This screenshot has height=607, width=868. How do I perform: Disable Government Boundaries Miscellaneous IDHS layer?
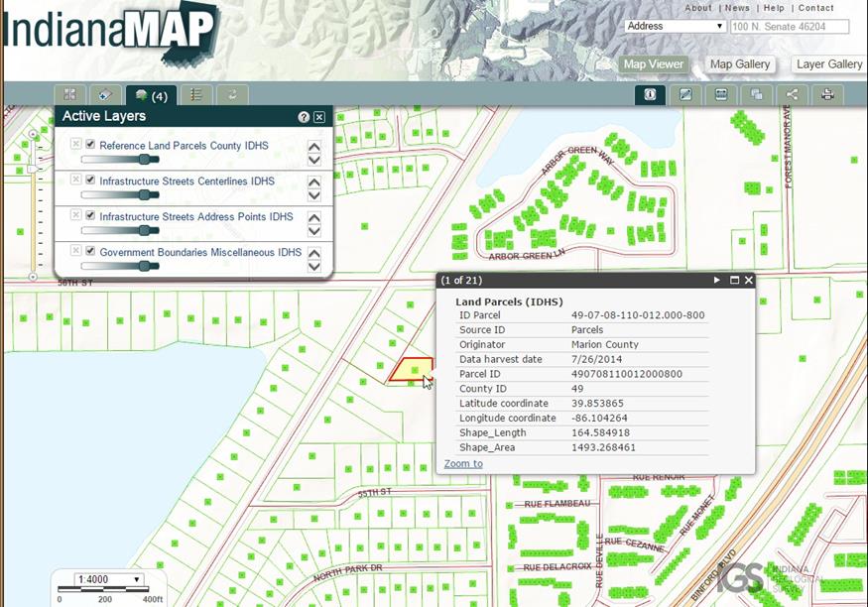pyautogui.click(x=90, y=252)
